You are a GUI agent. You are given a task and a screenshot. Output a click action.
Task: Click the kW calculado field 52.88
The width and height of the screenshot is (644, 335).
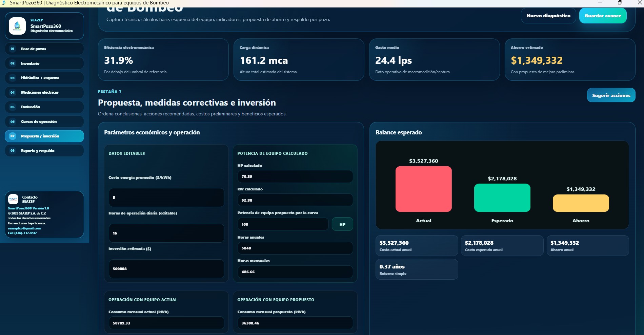(295, 200)
